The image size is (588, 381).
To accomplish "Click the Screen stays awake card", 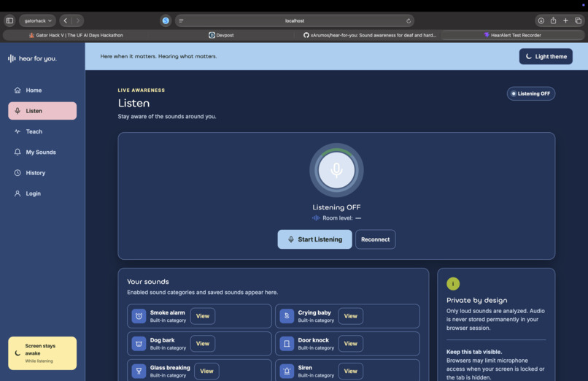I will (42, 353).
